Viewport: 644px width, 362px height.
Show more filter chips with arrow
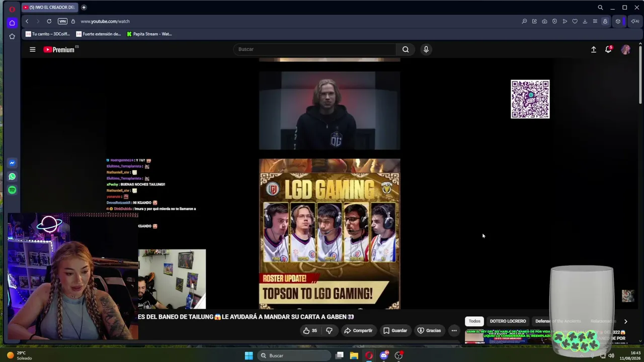pyautogui.click(x=625, y=321)
